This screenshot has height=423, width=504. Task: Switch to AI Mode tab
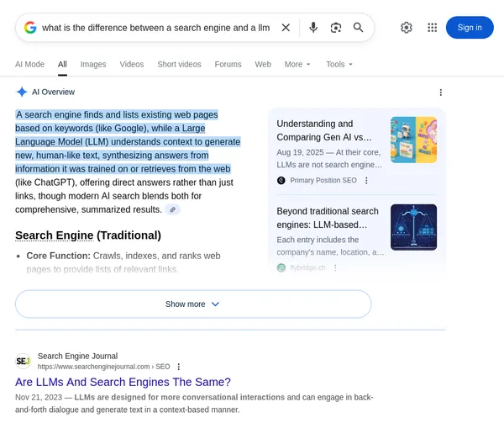30,65
